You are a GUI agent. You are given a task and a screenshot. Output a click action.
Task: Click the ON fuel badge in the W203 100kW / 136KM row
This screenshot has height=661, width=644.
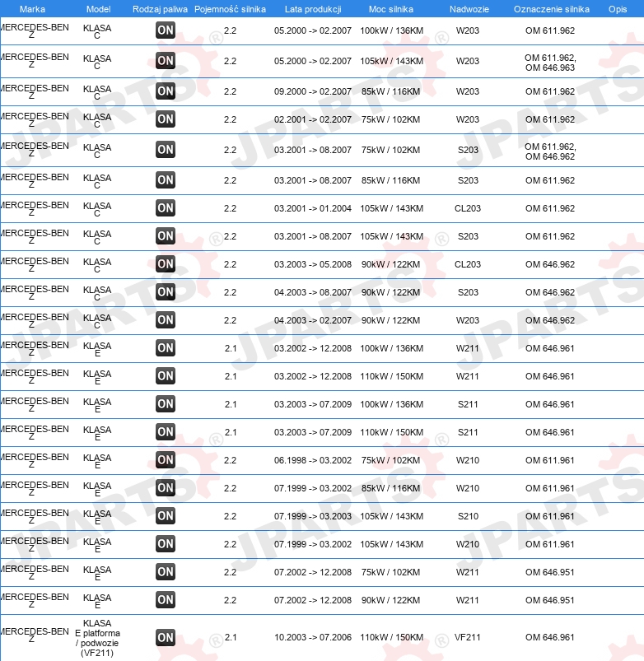166,30
